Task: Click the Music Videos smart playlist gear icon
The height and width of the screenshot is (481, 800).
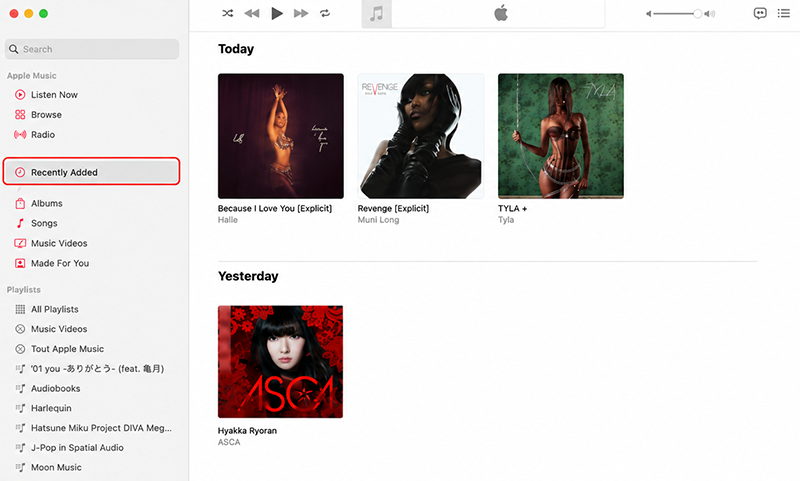Action: pos(20,329)
